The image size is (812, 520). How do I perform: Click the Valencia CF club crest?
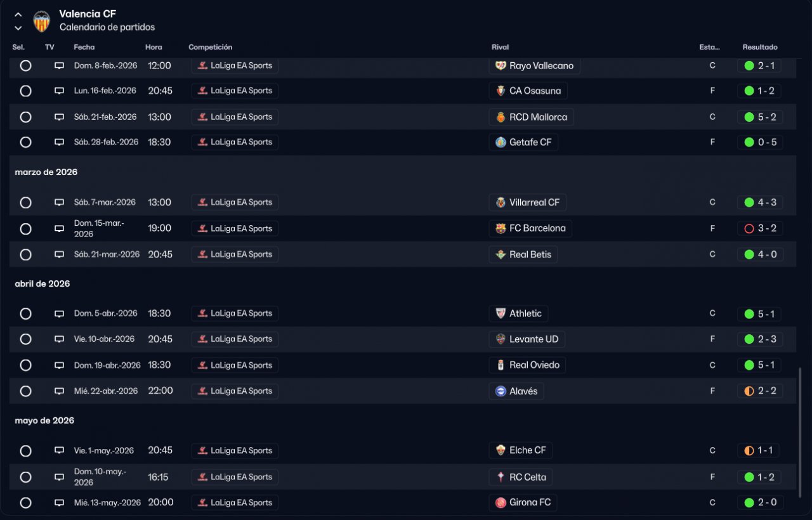(41, 21)
